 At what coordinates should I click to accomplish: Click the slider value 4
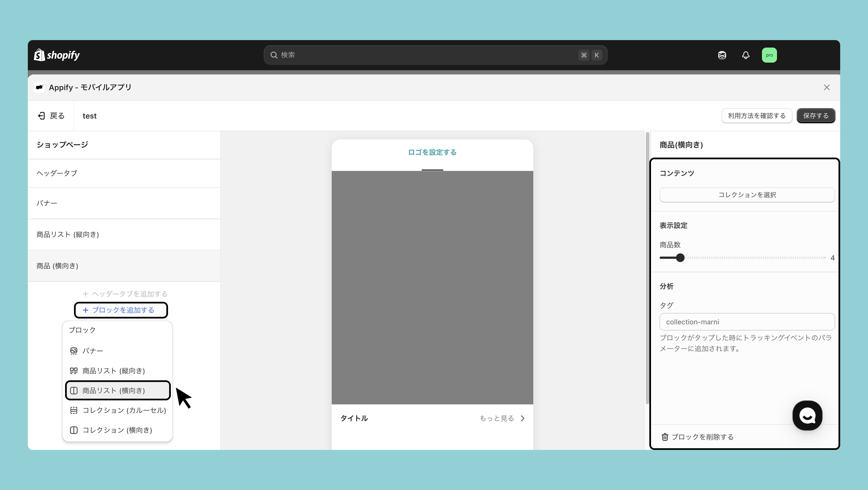tap(833, 258)
